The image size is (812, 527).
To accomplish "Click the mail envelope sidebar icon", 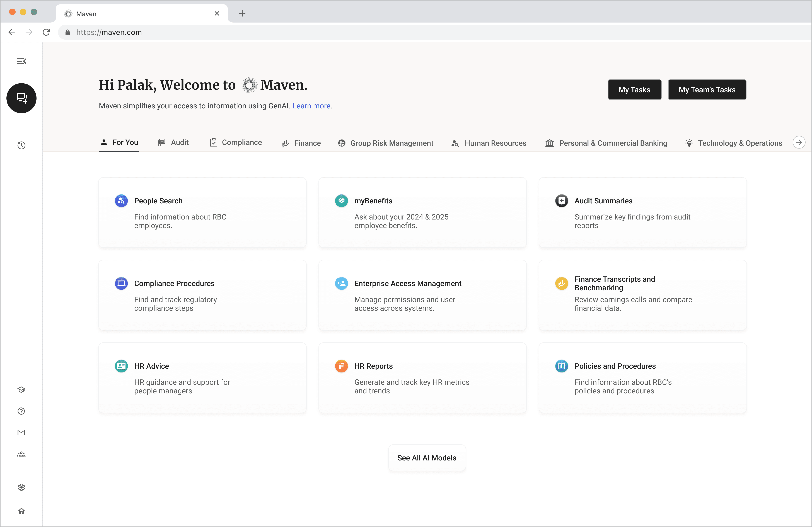I will (x=21, y=433).
